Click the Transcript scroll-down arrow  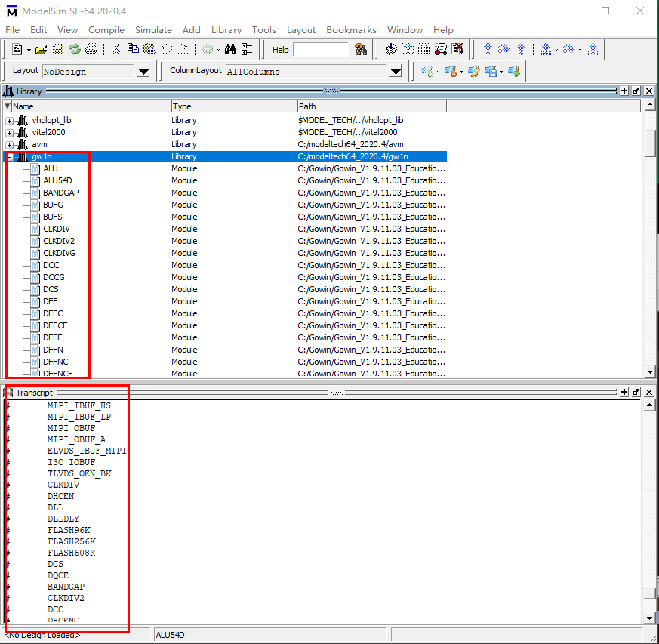pyautogui.click(x=649, y=618)
